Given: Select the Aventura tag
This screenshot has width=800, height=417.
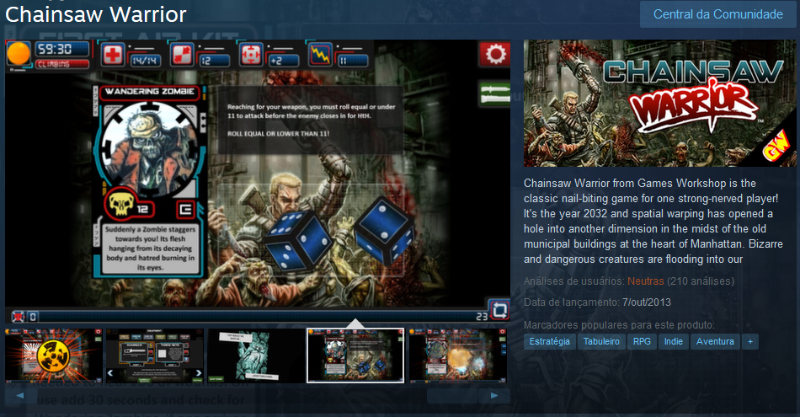Looking at the screenshot, I should point(715,341).
